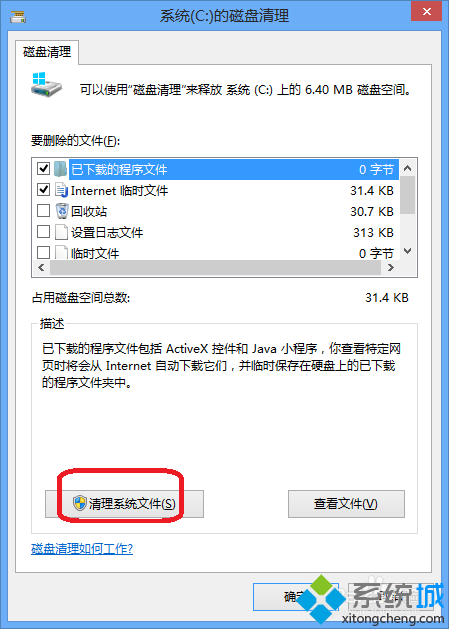Click the 回收站 recycle bin icon
Image resolution: width=449 pixels, height=629 pixels.
point(61,211)
